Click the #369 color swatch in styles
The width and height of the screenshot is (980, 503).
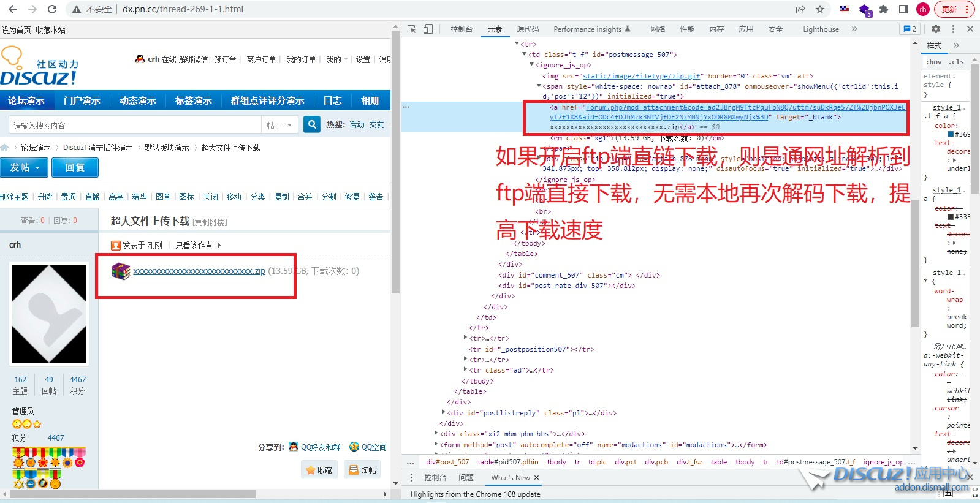951,134
